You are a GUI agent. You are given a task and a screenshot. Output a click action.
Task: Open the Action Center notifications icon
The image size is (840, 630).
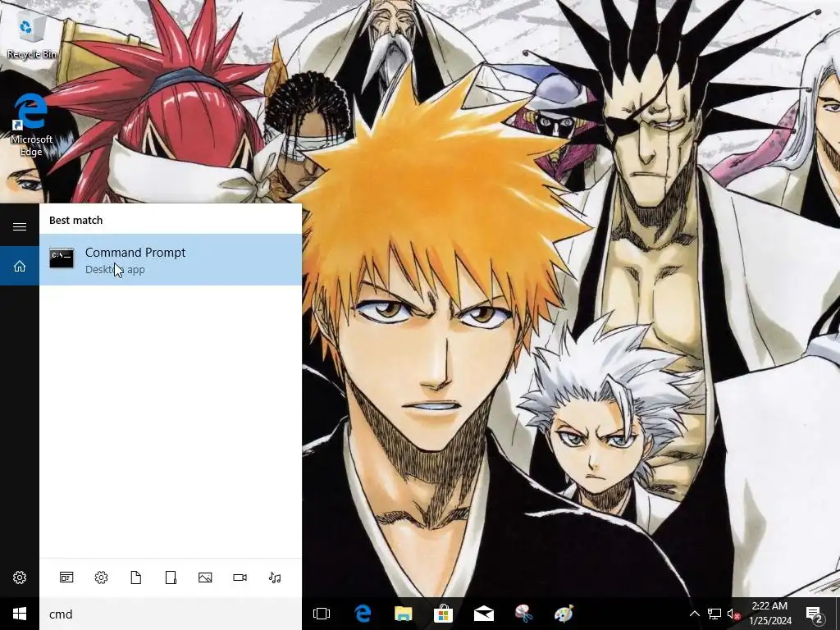(x=814, y=614)
